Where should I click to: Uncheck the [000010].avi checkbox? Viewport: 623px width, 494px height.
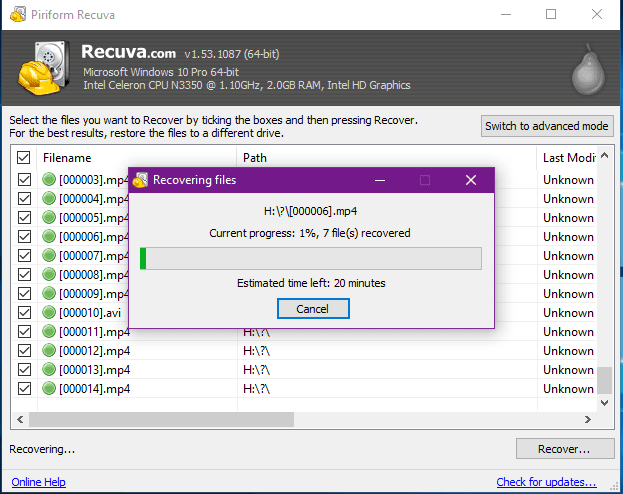[24, 312]
